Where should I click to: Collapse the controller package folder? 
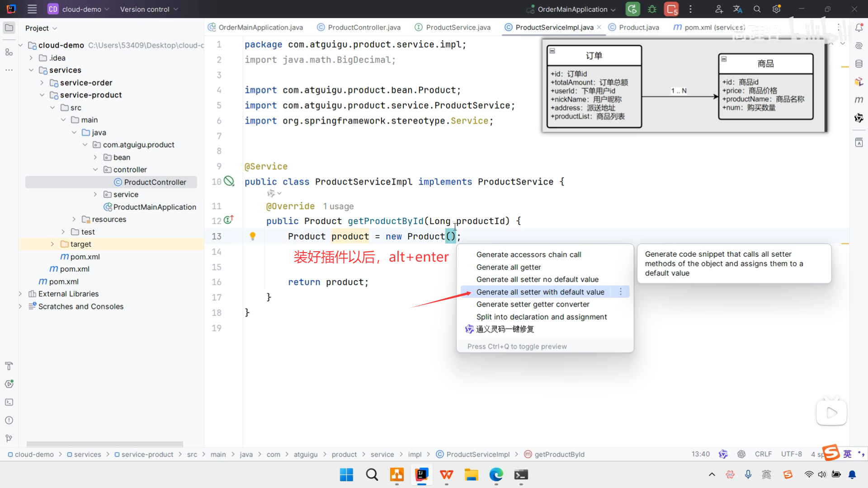point(95,169)
